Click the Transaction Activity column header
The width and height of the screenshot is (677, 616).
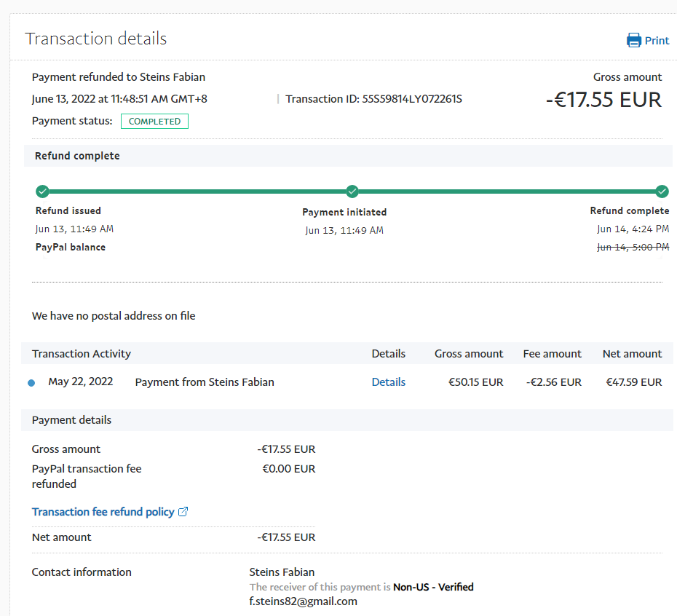tap(82, 354)
